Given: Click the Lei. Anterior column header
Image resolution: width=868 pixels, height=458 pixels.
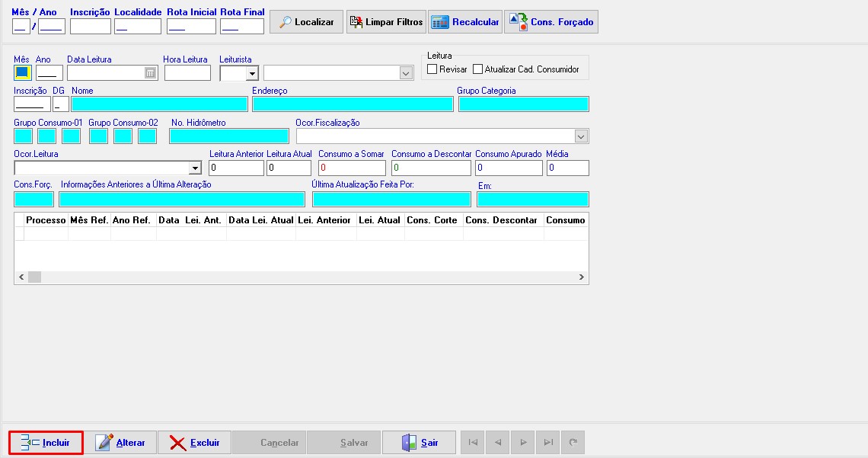Looking at the screenshot, I should (325, 220).
